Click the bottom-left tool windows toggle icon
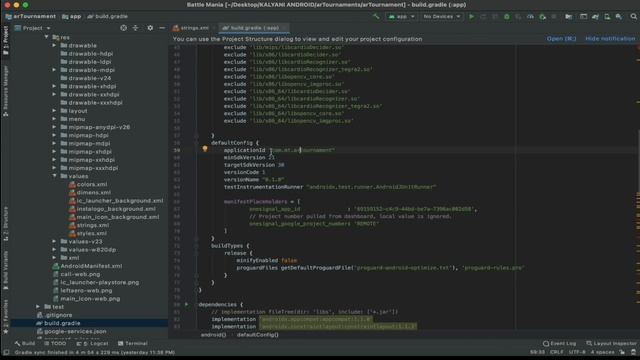The image size is (640, 360). pos(6,352)
